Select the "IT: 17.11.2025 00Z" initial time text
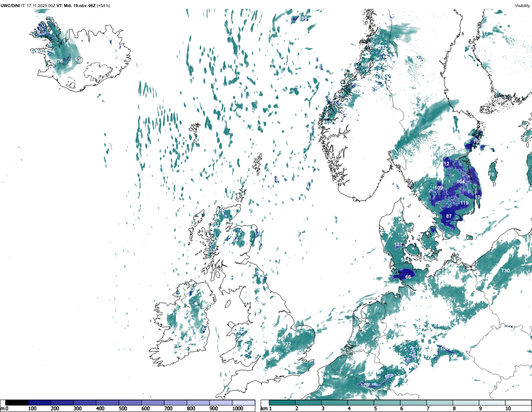 (38, 6)
